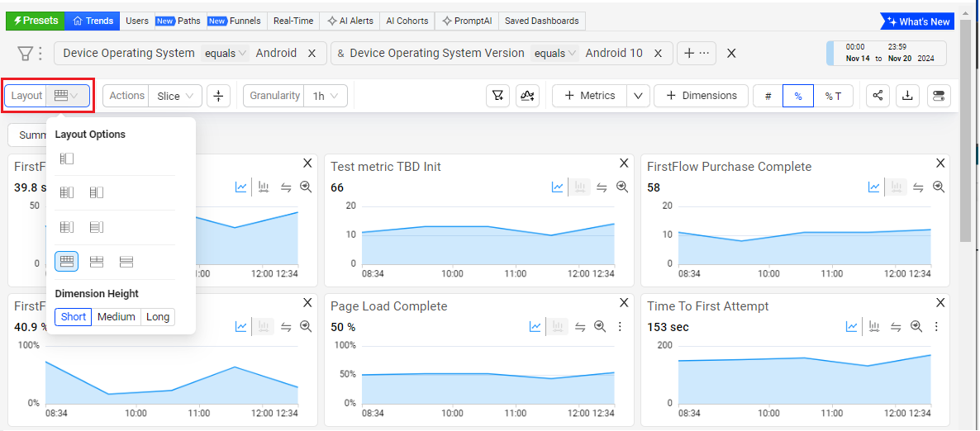The width and height of the screenshot is (980, 431).
Task: Click the share icon in the toolbar
Action: (878, 96)
